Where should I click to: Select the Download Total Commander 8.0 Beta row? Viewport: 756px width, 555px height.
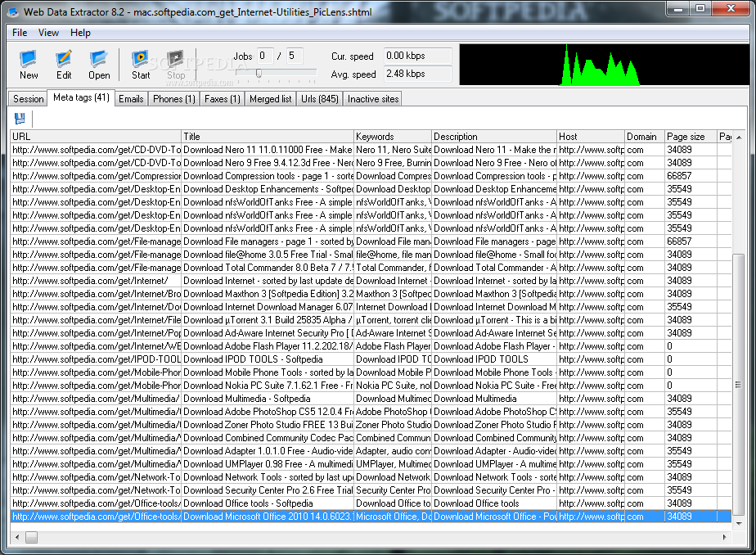pyautogui.click(x=371, y=267)
